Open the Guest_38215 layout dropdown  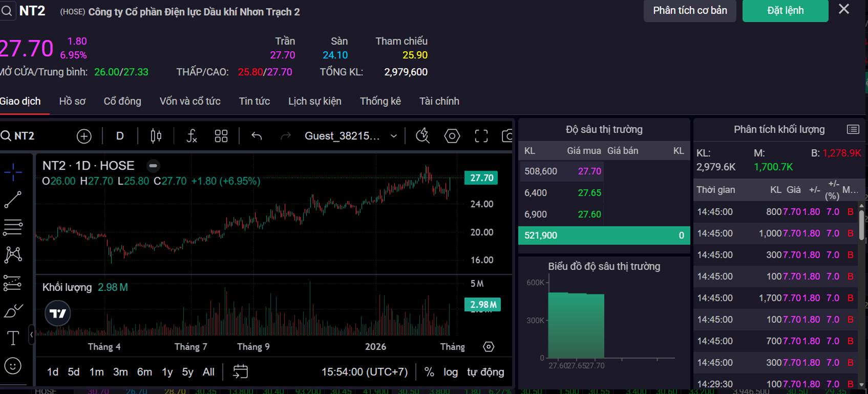click(x=351, y=136)
